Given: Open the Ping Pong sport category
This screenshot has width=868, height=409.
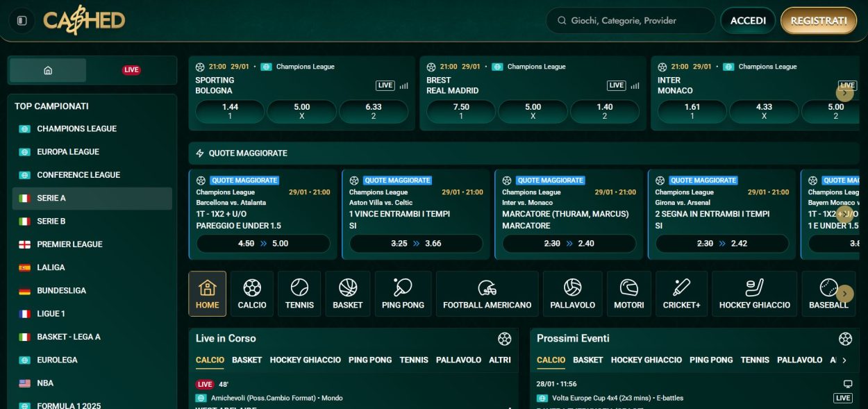Looking at the screenshot, I should tap(403, 294).
